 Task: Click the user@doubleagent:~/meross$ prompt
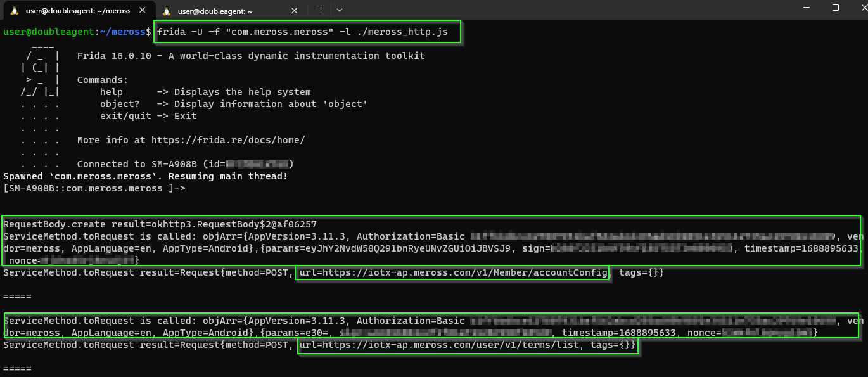(77, 32)
